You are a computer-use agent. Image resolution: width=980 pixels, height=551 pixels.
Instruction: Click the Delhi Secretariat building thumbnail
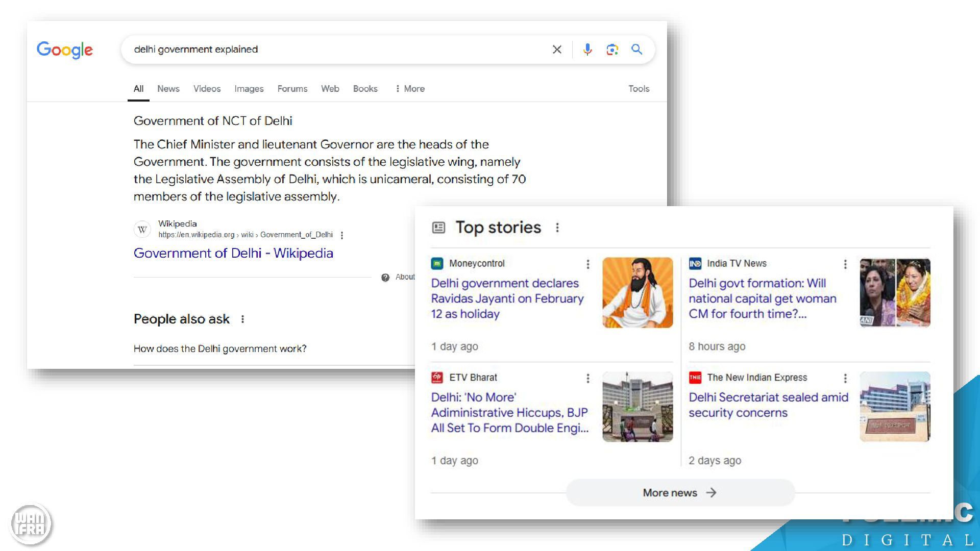point(895,407)
